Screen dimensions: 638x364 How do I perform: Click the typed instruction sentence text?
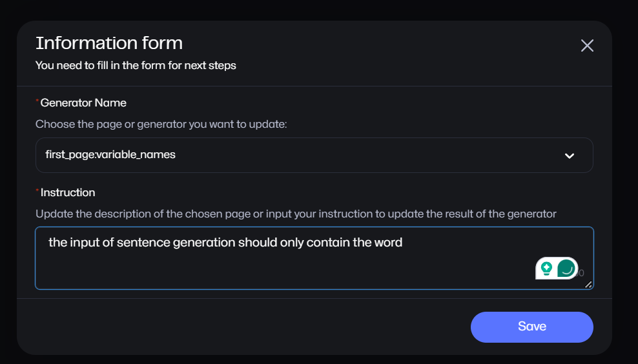tap(225, 243)
